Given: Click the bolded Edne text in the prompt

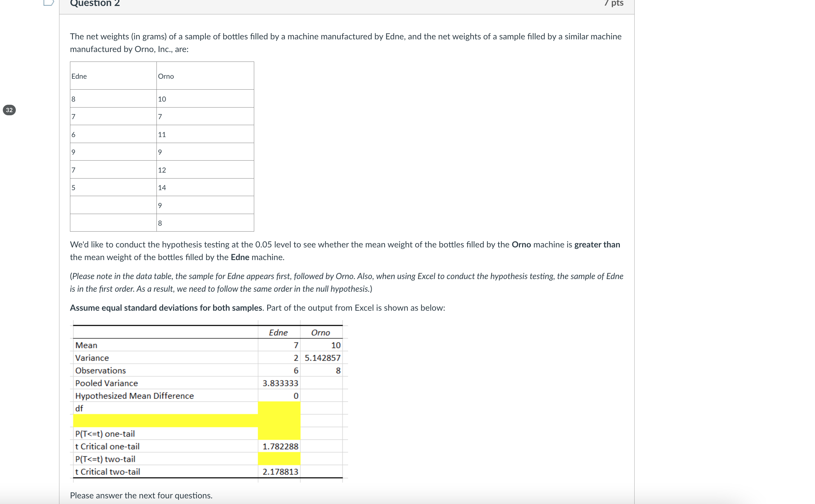Looking at the screenshot, I should [240, 257].
